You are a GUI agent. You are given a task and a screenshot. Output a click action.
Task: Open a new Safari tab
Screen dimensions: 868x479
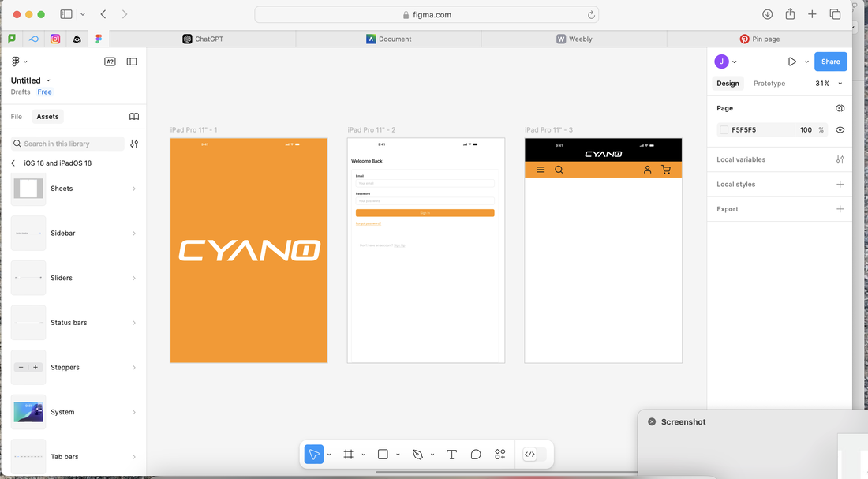[812, 14]
